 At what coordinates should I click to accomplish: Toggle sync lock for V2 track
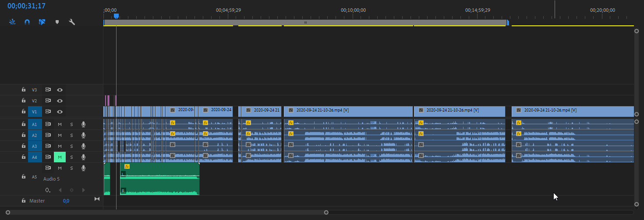48,101
